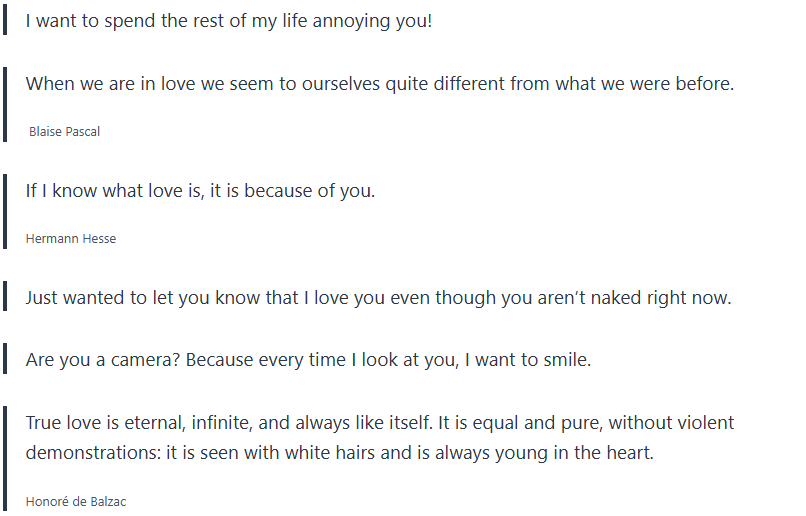
Task: Click the quote starting "Just wanted to let you know"
Action: point(378,298)
